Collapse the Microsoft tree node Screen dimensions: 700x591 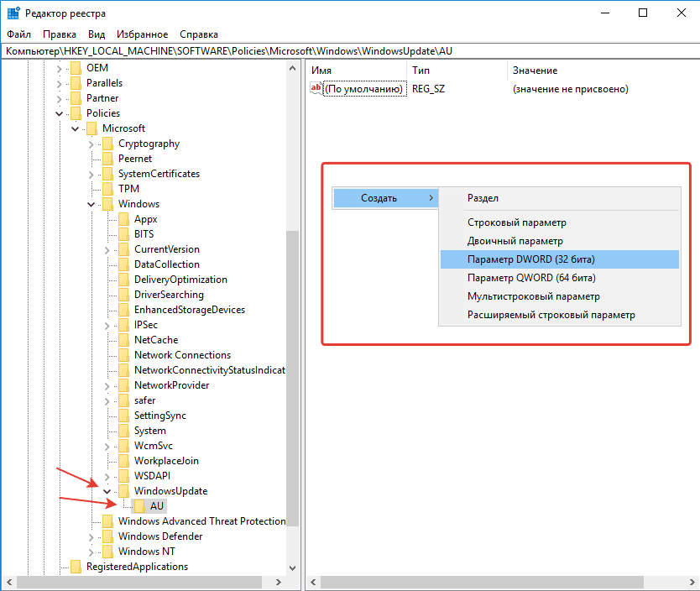[75, 128]
